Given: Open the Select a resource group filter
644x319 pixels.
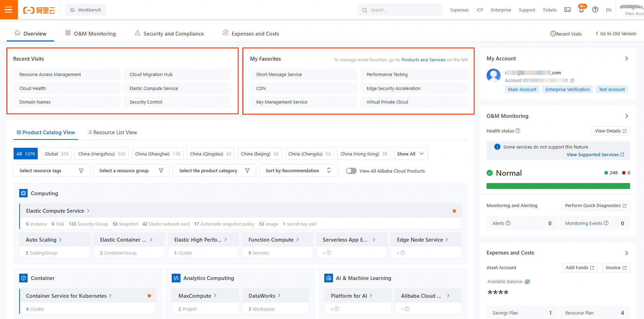Looking at the screenshot, I should (x=131, y=170).
